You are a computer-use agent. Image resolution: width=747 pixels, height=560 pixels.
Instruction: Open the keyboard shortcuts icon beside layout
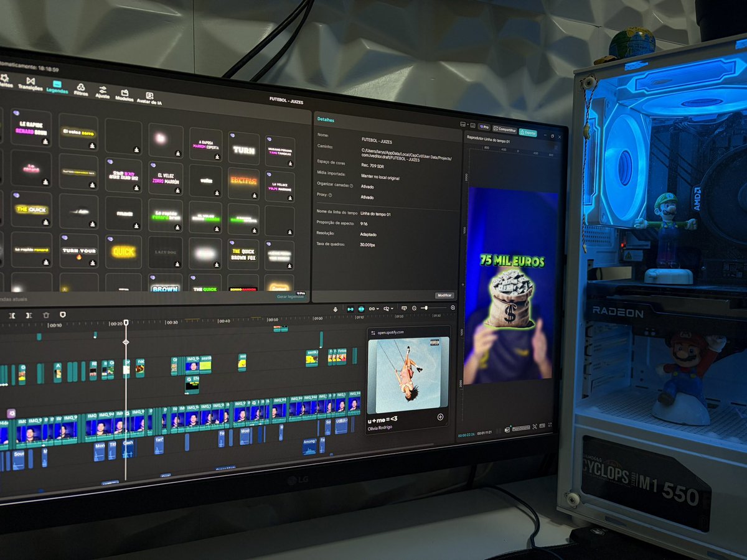click(x=472, y=126)
